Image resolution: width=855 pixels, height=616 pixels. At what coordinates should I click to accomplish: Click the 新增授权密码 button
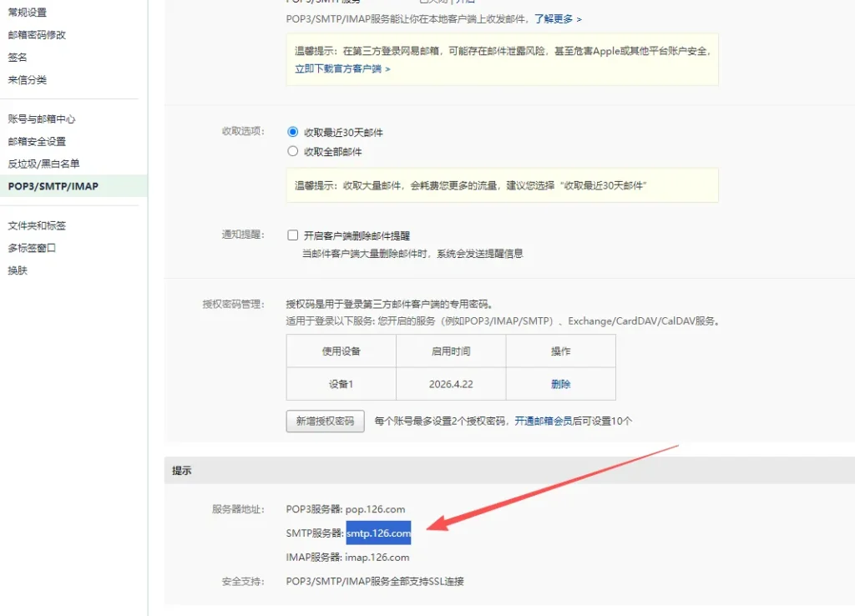point(325,422)
